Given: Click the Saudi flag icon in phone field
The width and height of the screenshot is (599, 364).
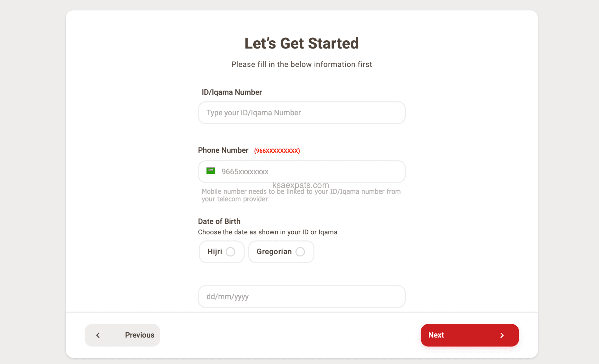Looking at the screenshot, I should [x=210, y=171].
